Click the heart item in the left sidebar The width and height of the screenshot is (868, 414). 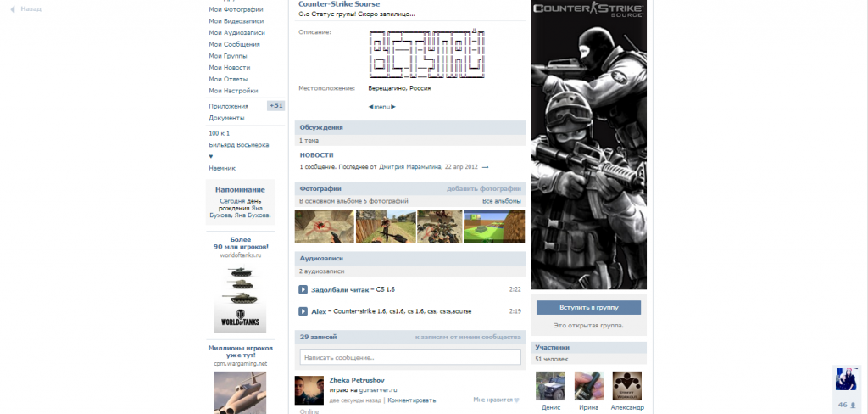pos(211,156)
